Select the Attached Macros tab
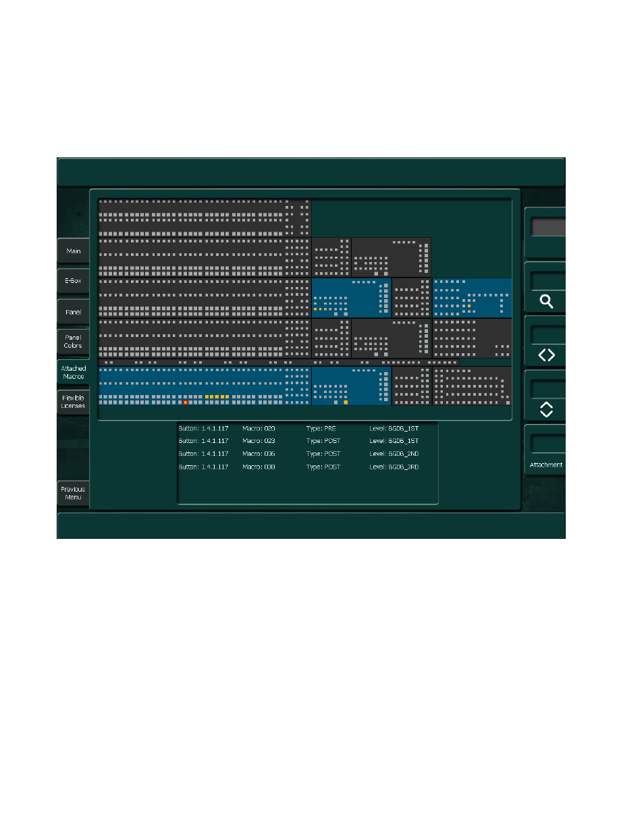The width and height of the screenshot is (644, 834). coord(73,372)
